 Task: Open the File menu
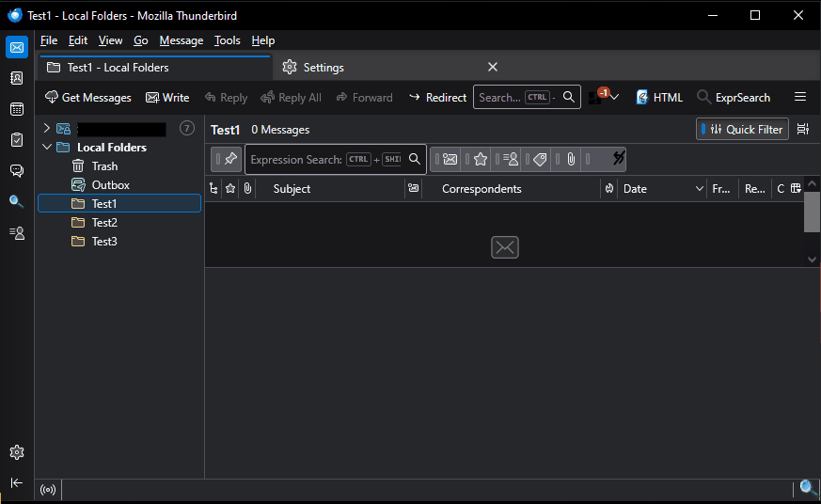[49, 40]
